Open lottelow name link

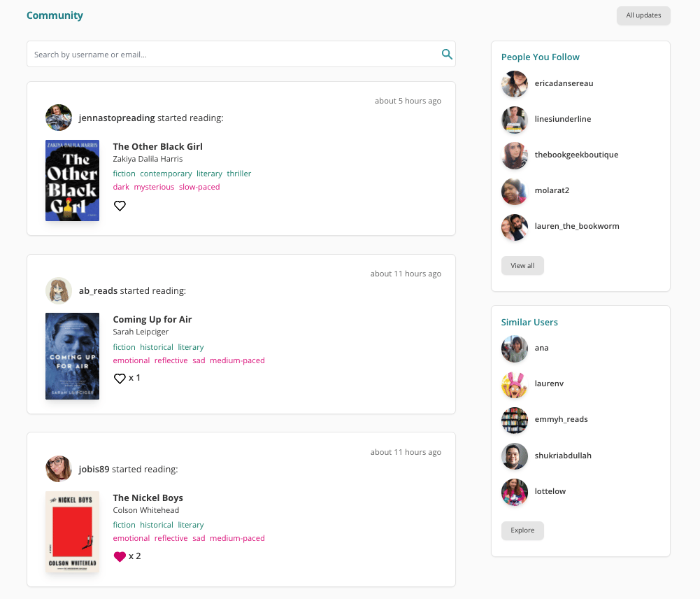point(550,491)
